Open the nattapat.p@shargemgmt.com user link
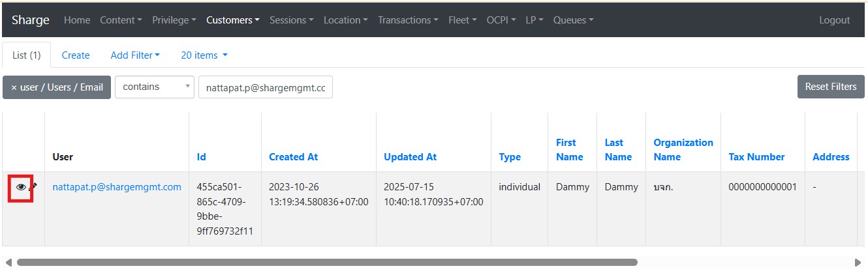 [x=117, y=187]
